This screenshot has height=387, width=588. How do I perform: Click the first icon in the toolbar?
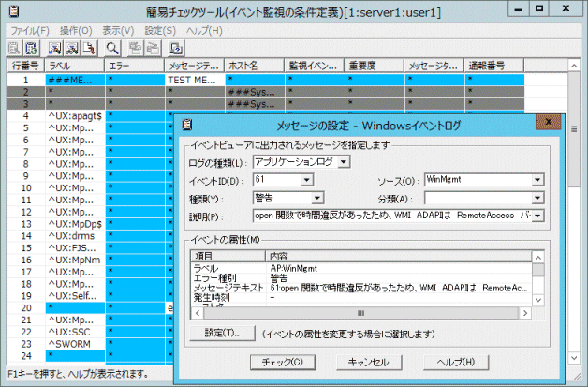click(14, 46)
